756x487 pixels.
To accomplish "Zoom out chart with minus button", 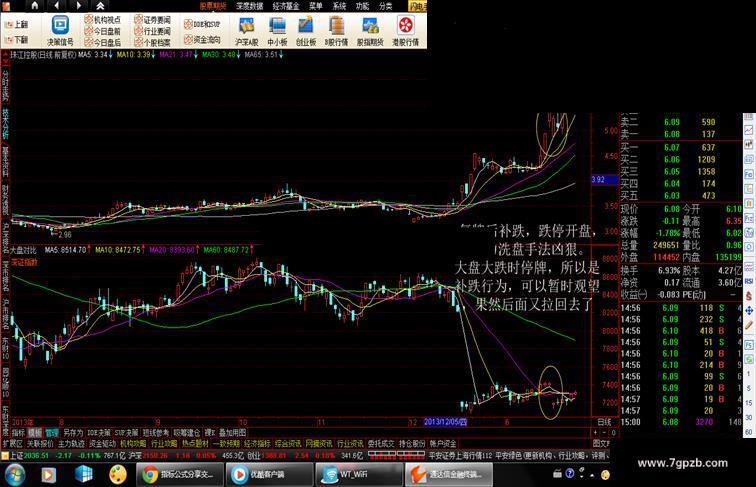I will click(x=604, y=433).
